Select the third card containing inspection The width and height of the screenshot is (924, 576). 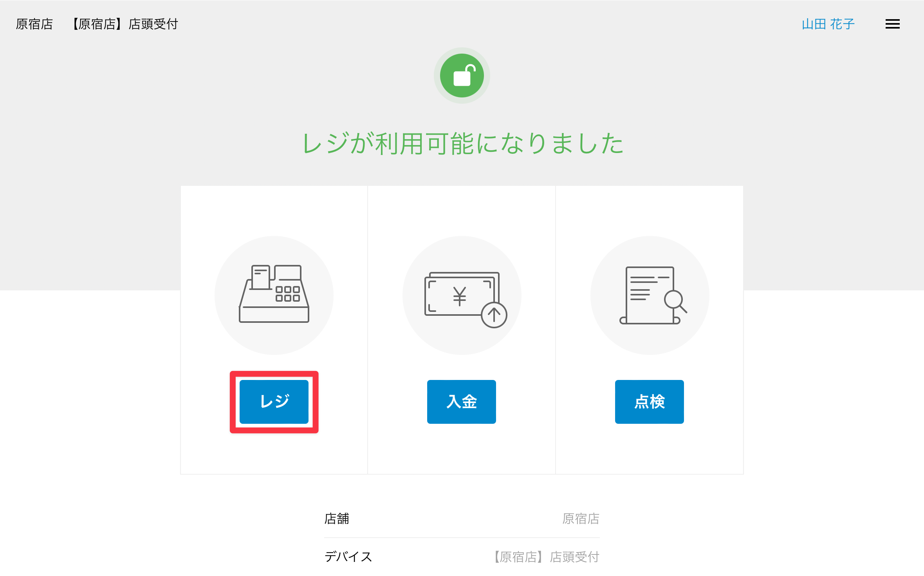pos(650,330)
